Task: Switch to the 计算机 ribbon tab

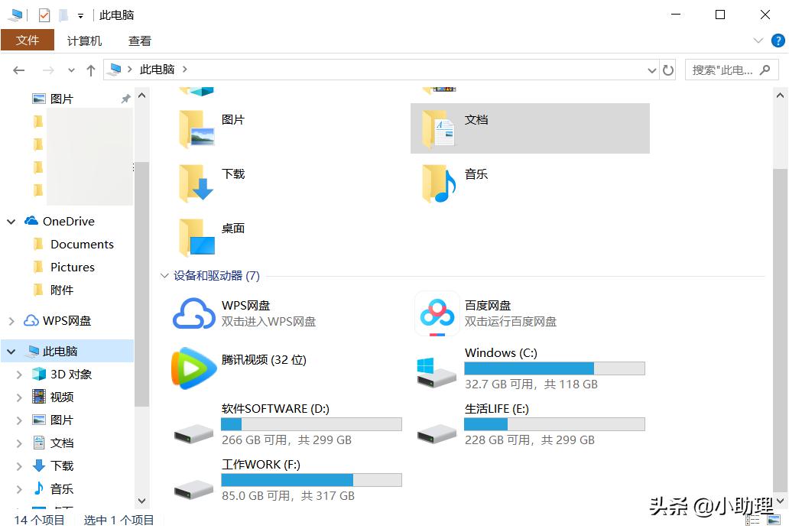Action: 84,41
